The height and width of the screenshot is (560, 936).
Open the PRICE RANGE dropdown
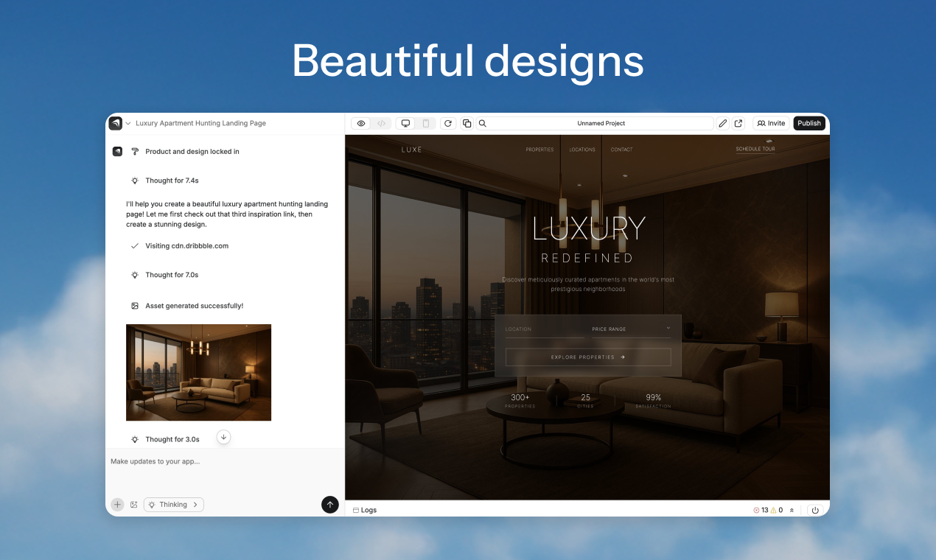pos(632,329)
